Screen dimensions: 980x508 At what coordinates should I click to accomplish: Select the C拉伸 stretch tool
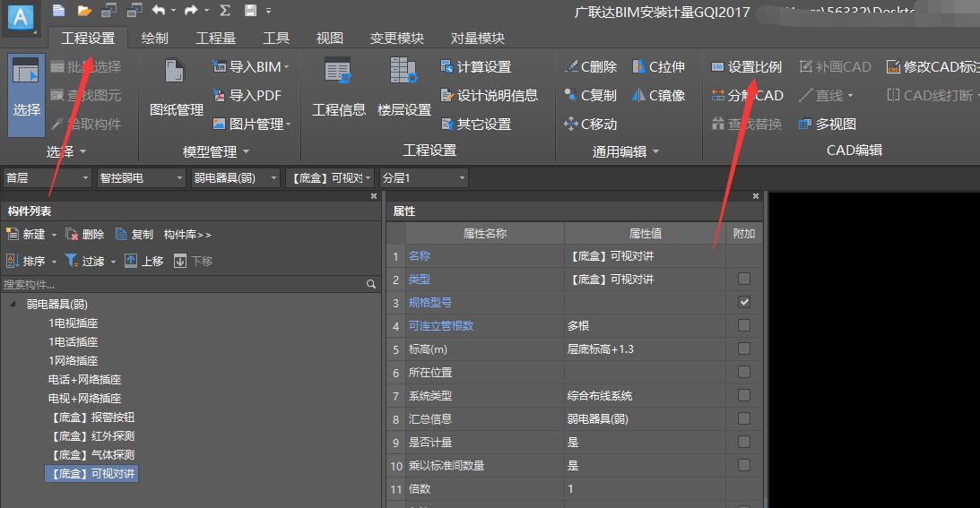[659, 67]
